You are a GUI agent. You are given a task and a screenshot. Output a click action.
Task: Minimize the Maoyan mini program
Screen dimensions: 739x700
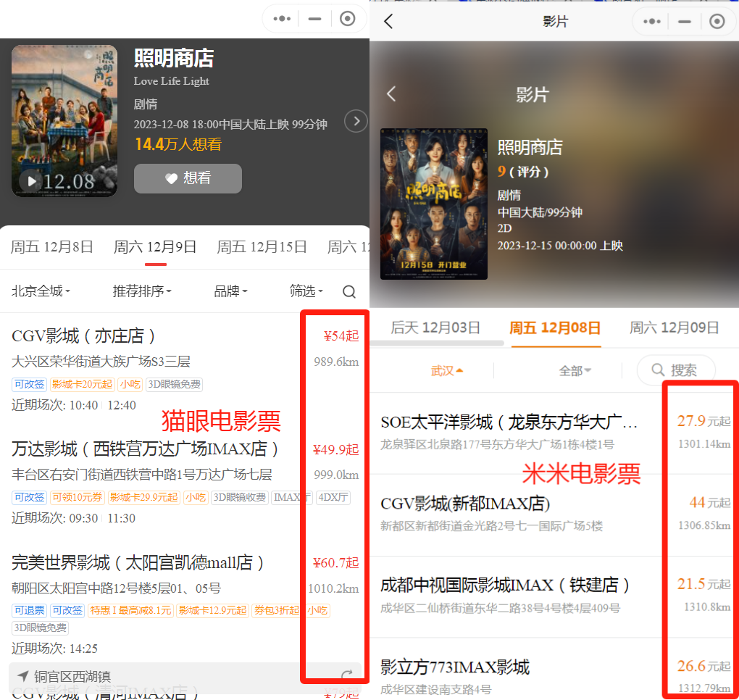314,19
